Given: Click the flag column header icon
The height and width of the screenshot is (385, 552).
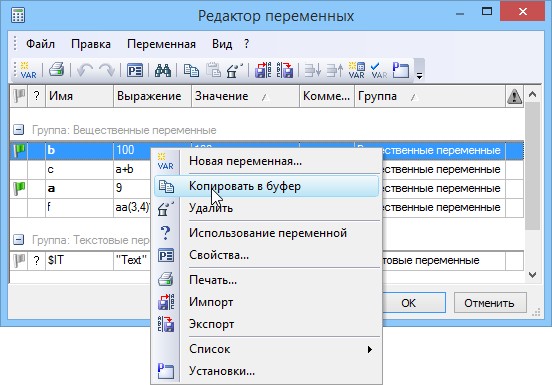Looking at the screenshot, I should point(19,96).
